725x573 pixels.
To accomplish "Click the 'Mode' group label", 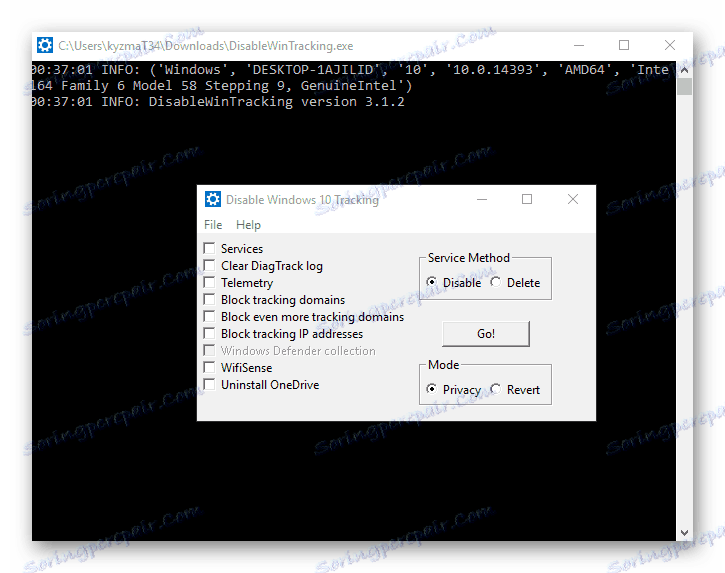I will coord(443,365).
